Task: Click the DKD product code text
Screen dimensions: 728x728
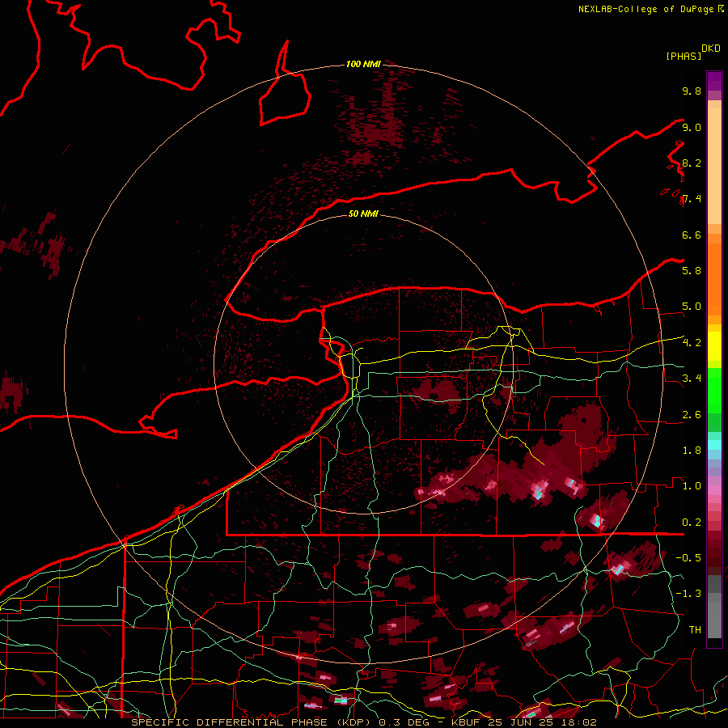Action: (x=711, y=49)
